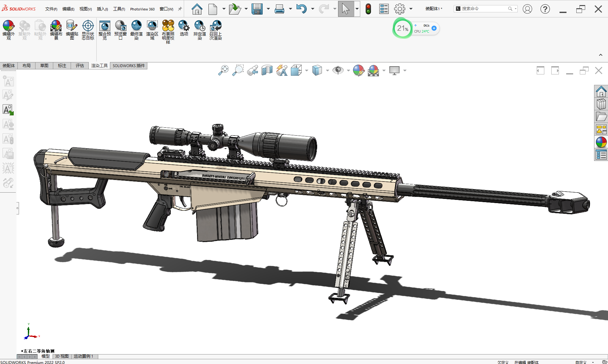Screen dimensions: 608x364
Task: Click the Print button
Action: pyautogui.click(x=279, y=9)
